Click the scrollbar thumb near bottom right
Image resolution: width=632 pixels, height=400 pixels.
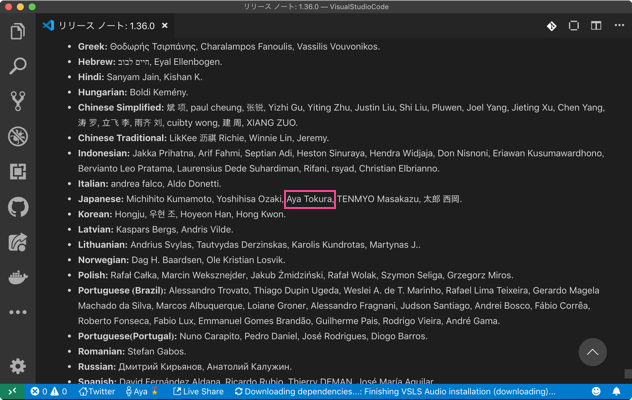pos(628,374)
